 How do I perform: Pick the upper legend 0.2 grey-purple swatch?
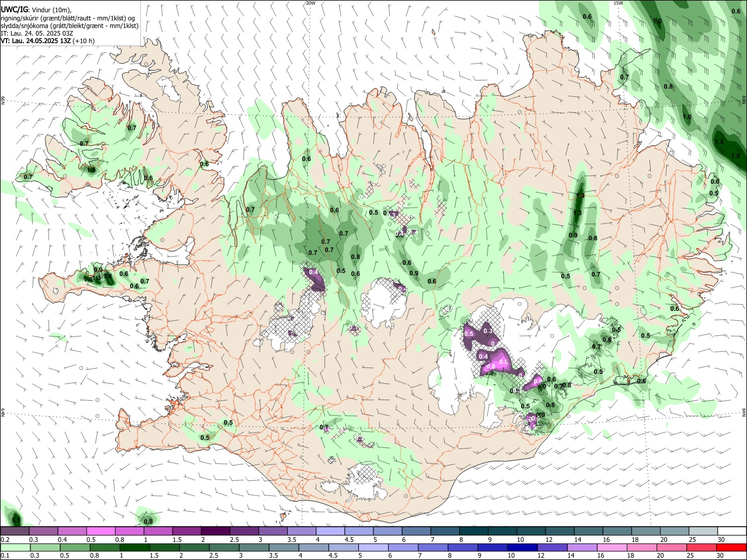click(x=15, y=531)
